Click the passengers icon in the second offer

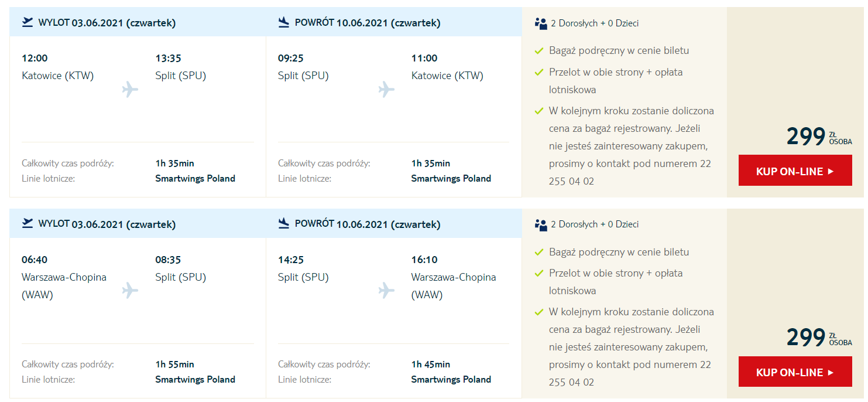click(x=540, y=224)
